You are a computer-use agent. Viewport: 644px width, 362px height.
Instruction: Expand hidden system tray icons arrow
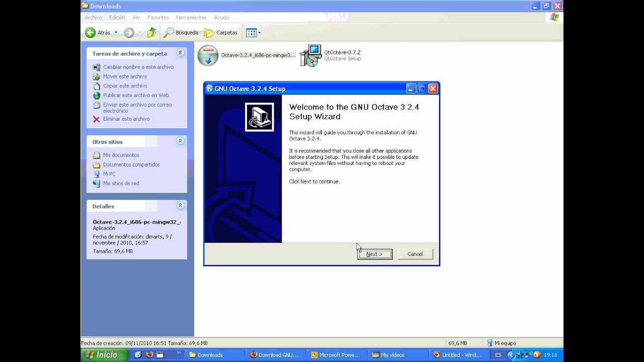511,355
